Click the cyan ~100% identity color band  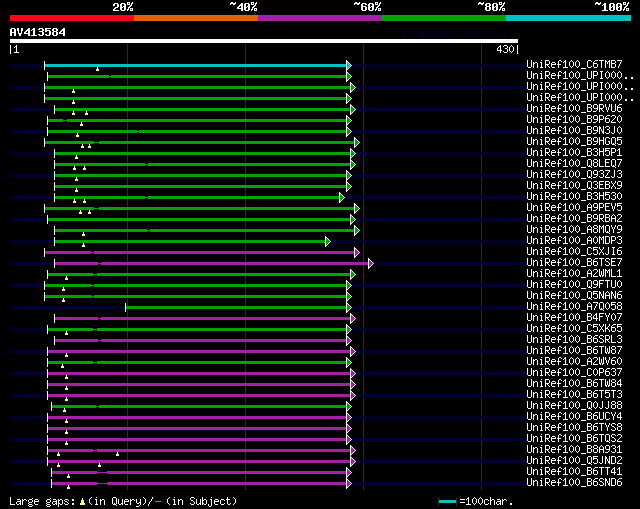coord(569,18)
